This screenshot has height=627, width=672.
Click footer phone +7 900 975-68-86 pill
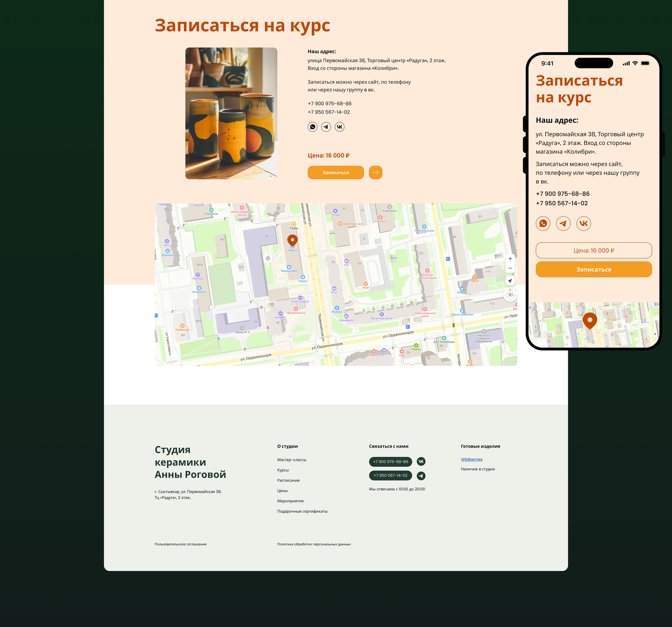pyautogui.click(x=390, y=462)
